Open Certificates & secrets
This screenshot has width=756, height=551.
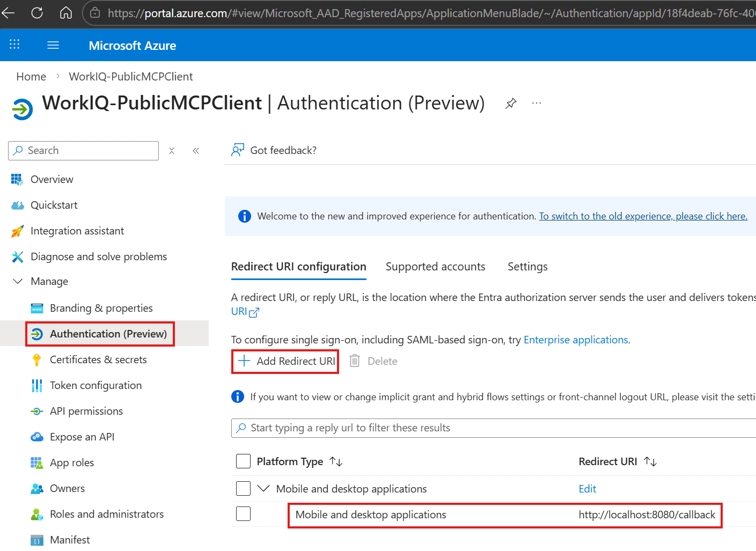[x=98, y=359]
